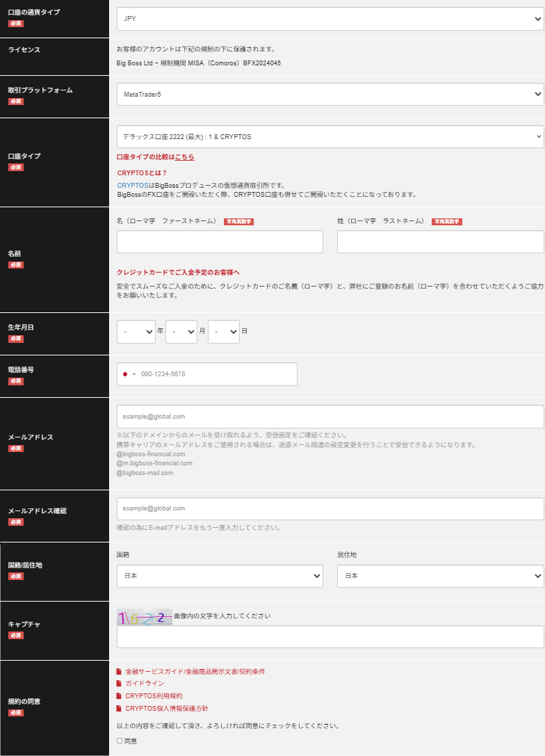Click the メールアドレス email input field
The image size is (545, 756).
pyautogui.click(x=330, y=417)
